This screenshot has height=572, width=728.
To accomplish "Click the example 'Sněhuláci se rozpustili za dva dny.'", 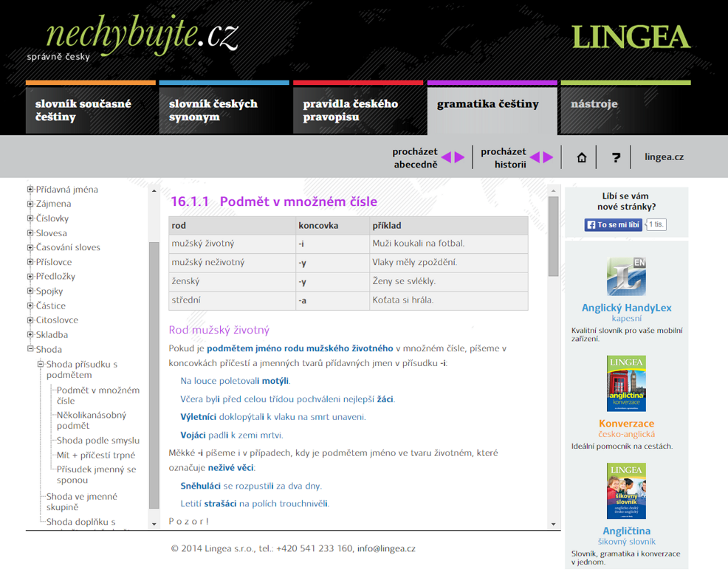I will point(251,486).
